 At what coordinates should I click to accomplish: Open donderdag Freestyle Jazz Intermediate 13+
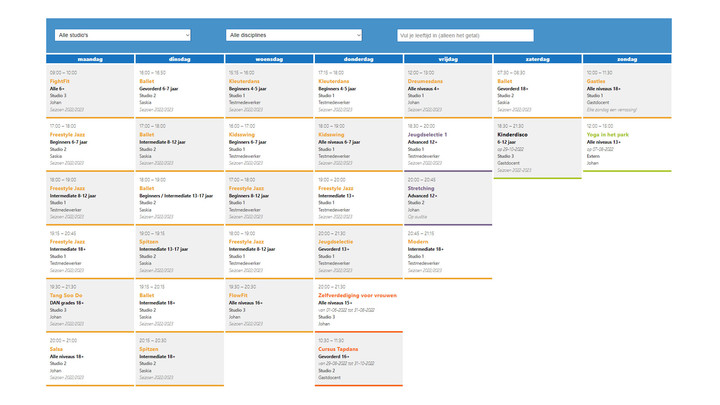click(x=359, y=198)
